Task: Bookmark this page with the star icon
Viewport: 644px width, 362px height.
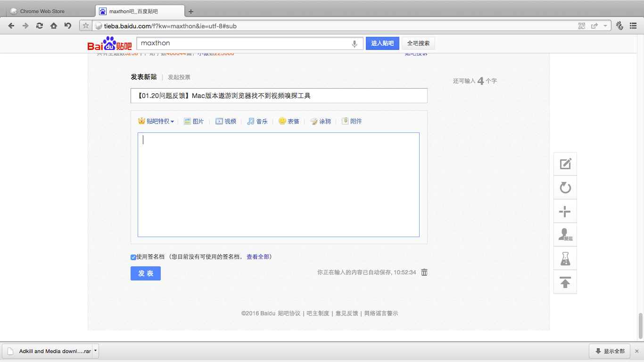Action: (86, 26)
